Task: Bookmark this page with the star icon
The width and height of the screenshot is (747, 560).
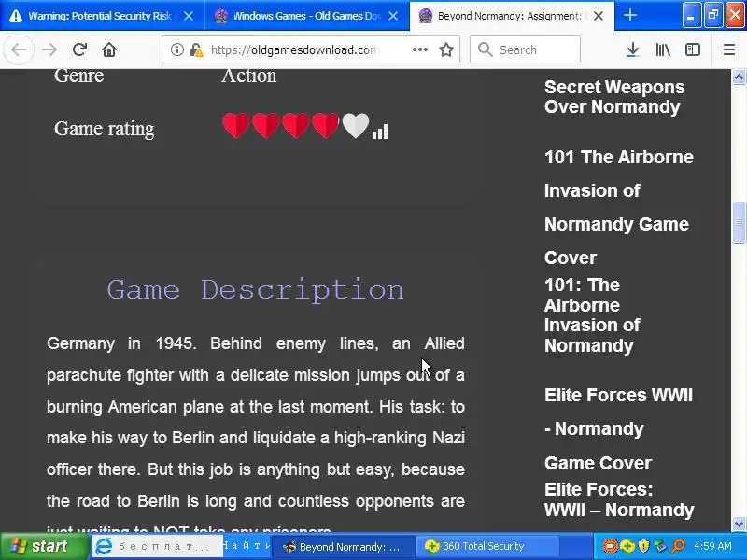Action: pos(446,49)
